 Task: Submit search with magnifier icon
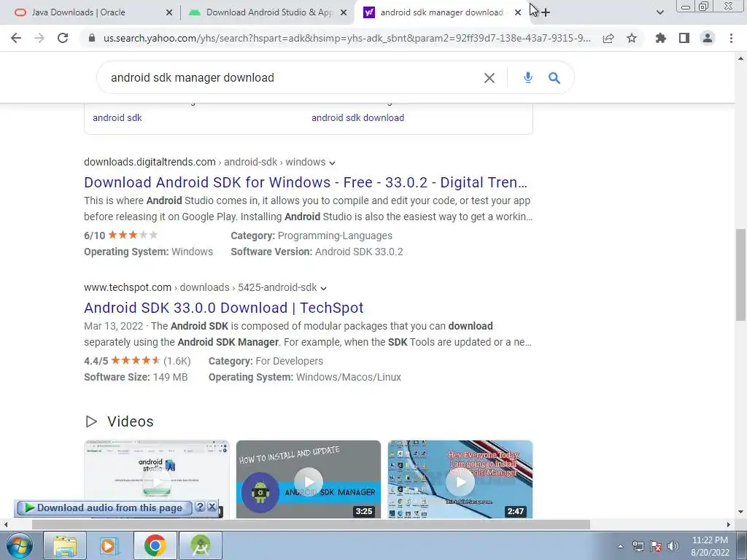click(x=554, y=77)
